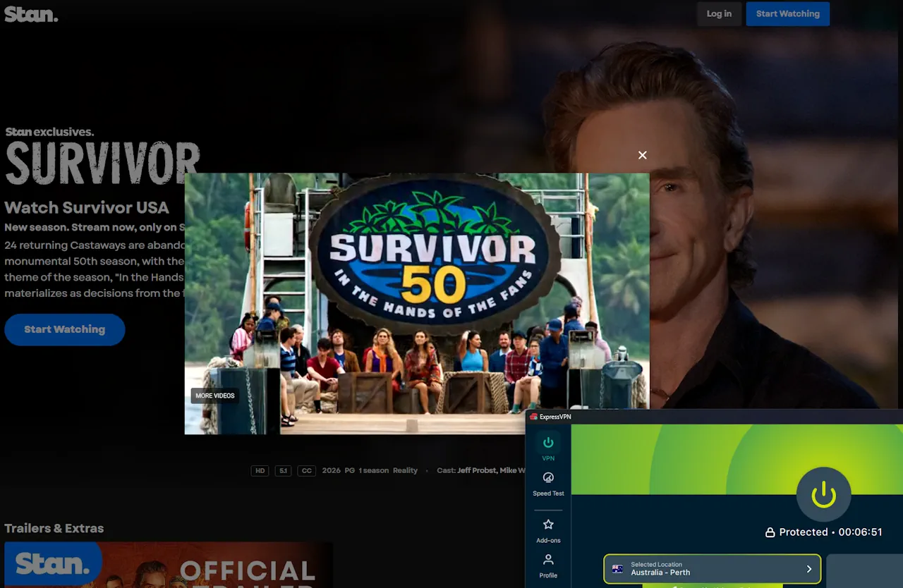Click the Stan logo in the header
Image resolution: width=903 pixels, height=588 pixels.
pyautogui.click(x=31, y=14)
